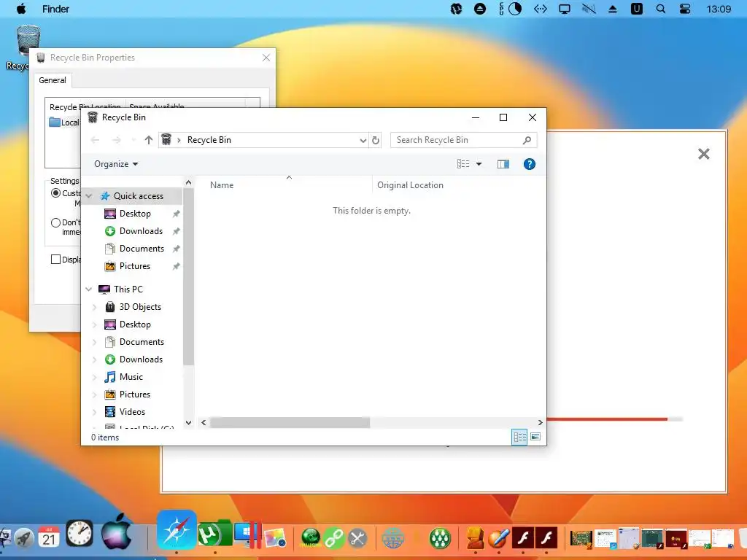Select Don't move files radio in Properties
Screen dimensions: 747x560
point(55,222)
